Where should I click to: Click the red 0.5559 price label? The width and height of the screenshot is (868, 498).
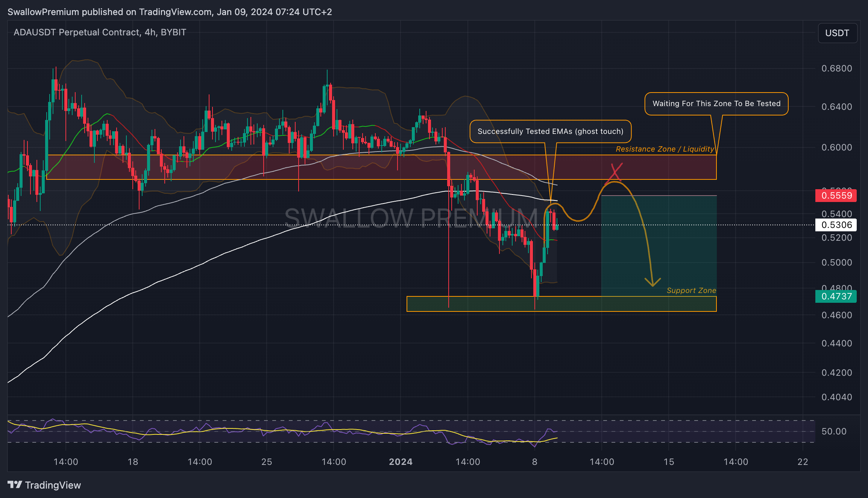click(836, 196)
